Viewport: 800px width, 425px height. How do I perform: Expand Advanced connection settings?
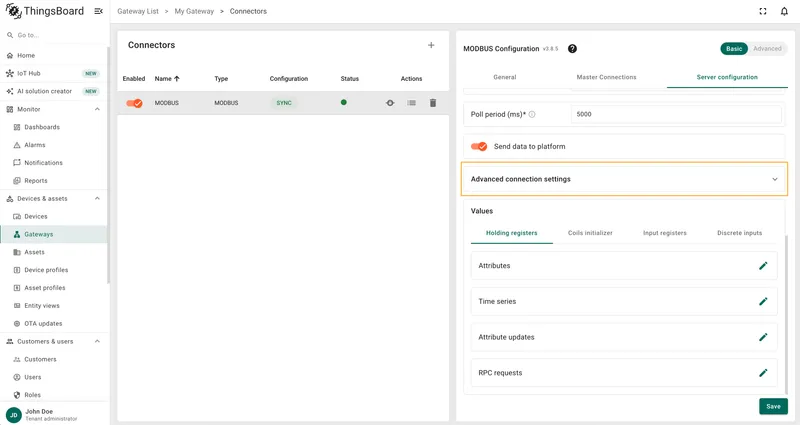(624, 179)
